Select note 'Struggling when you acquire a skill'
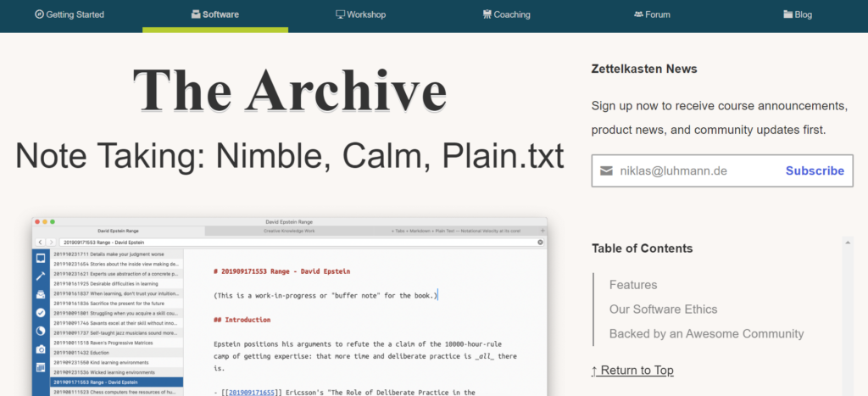The width and height of the screenshot is (868, 396). click(x=117, y=313)
